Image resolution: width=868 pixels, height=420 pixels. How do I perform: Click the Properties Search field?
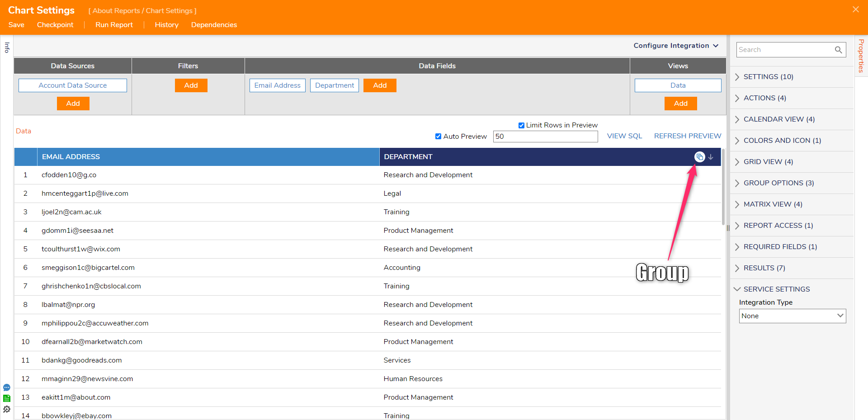pos(791,50)
